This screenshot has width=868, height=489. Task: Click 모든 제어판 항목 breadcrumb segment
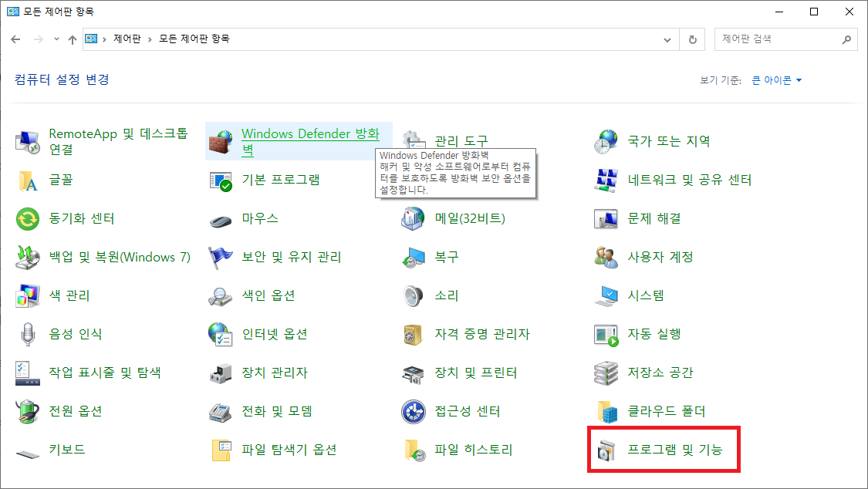(194, 39)
